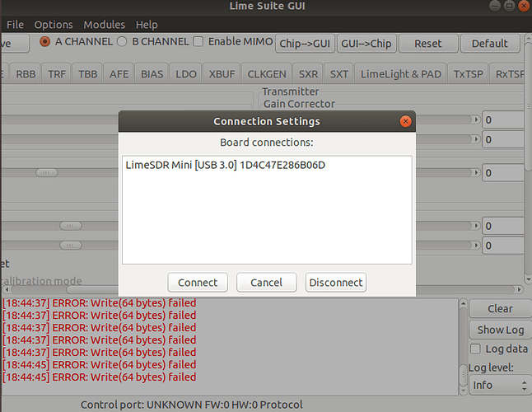Screen dimensions: 532x412
Task: Switch to the SXT tab
Action: (338, 73)
